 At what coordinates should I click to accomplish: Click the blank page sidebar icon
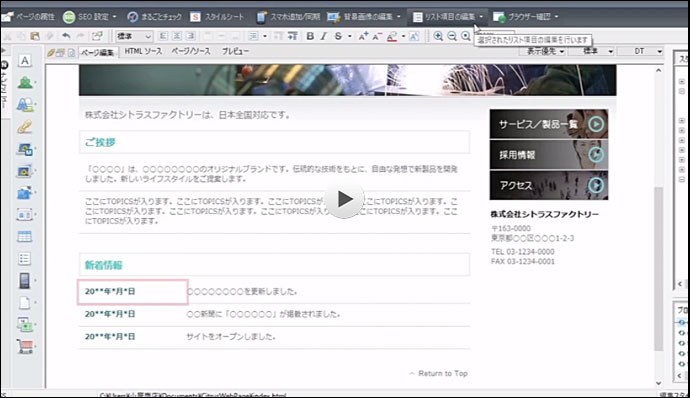25,303
